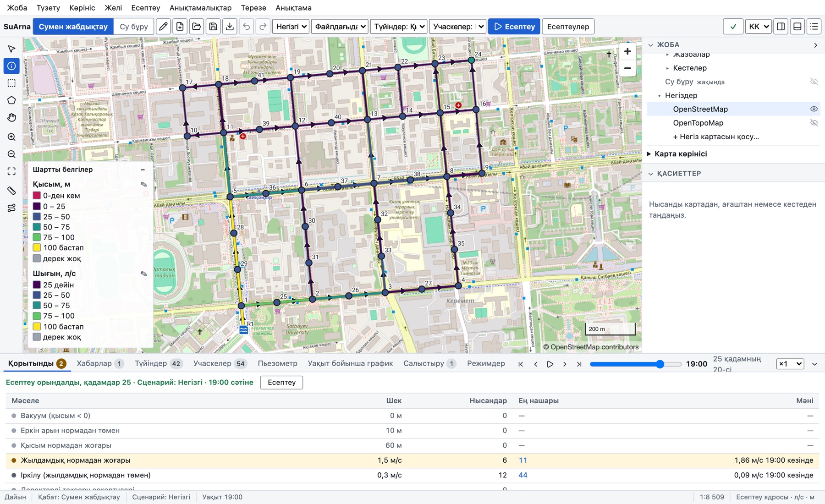
Task: Choose the rectangle selection tool
Action: (x=11, y=83)
